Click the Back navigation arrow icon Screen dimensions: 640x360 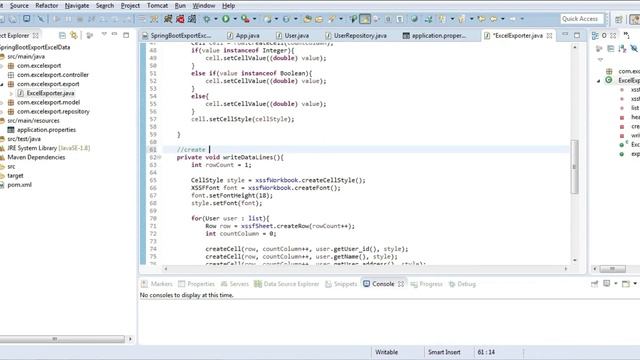point(493,19)
